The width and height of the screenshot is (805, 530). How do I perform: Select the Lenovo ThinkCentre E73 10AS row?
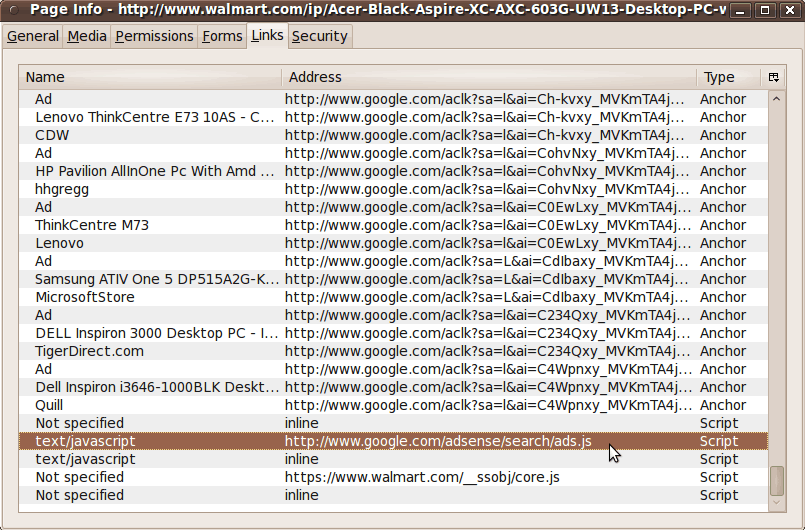click(393, 117)
